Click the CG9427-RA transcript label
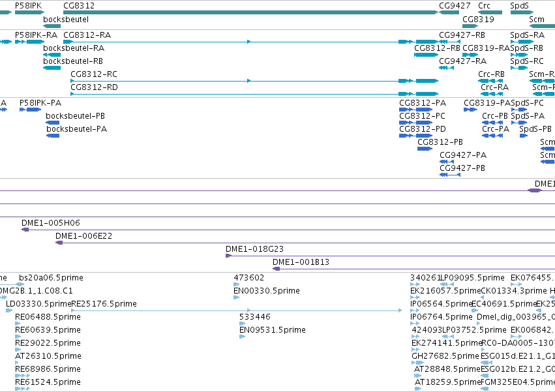The width and height of the screenshot is (555, 392). point(462,61)
